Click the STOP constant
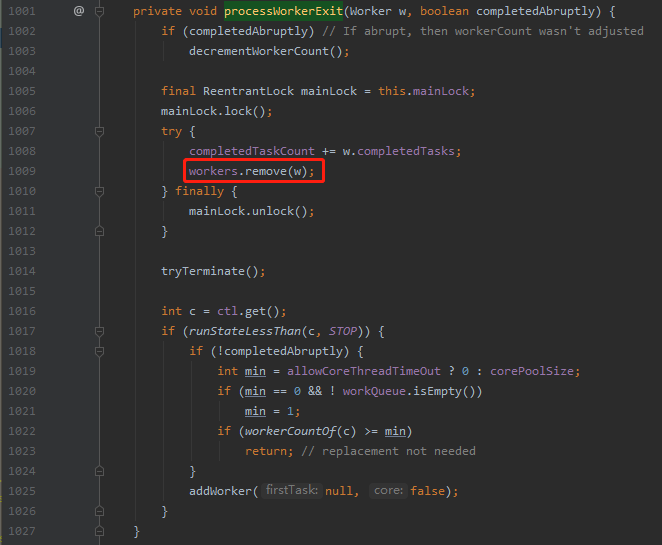Screen dimensions: 662x545 pyautogui.click(x=343, y=331)
